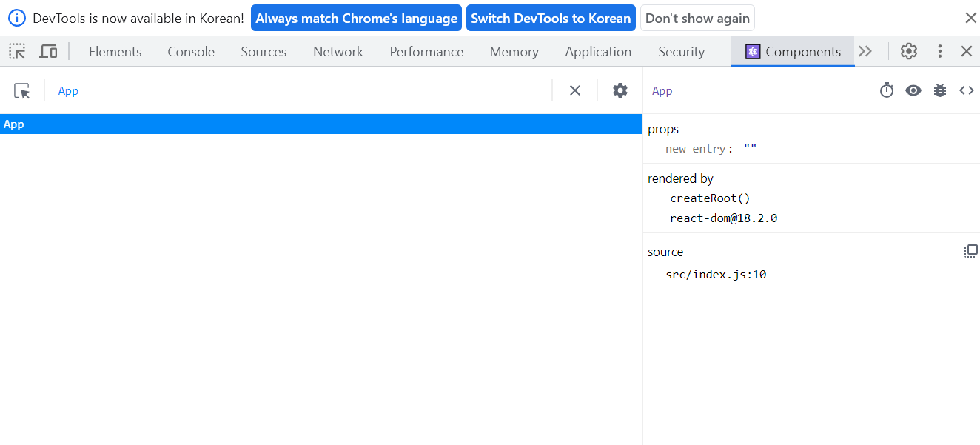This screenshot has width=980, height=445.
Task: Activate the React select-element picker
Action: [x=22, y=90]
